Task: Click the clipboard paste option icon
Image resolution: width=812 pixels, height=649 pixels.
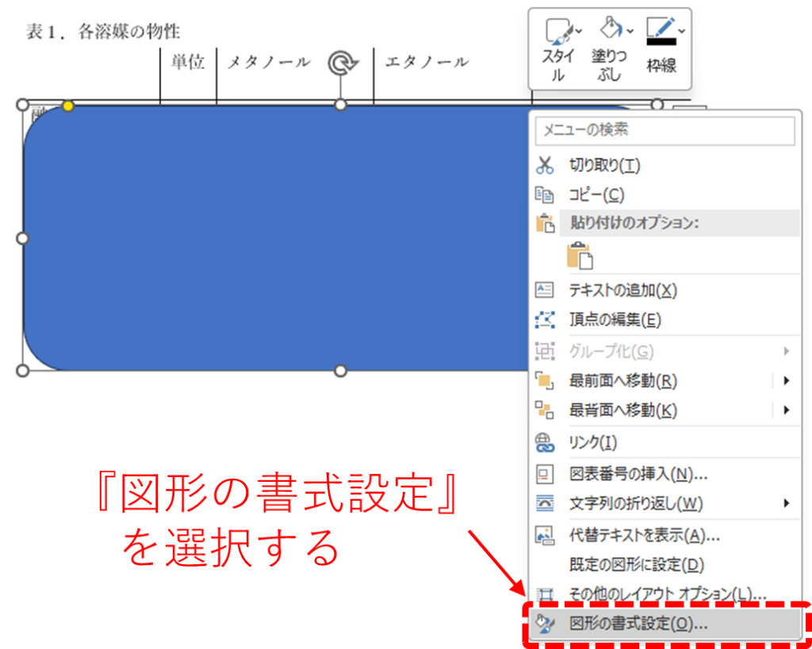Action: pyautogui.click(x=580, y=256)
